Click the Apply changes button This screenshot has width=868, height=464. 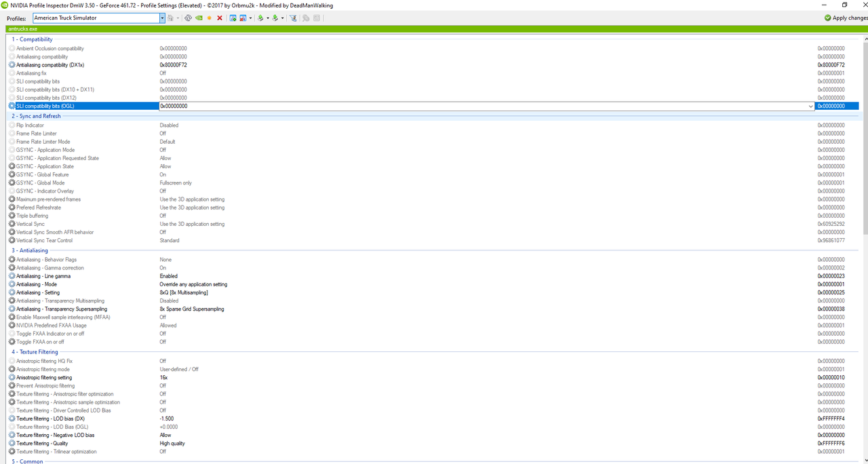pyautogui.click(x=846, y=18)
